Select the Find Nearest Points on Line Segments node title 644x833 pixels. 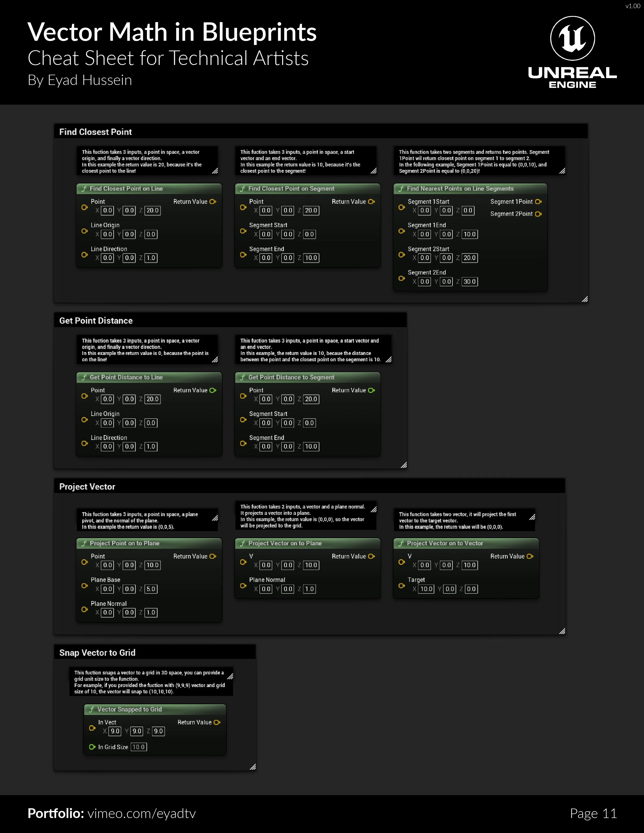[x=460, y=189]
